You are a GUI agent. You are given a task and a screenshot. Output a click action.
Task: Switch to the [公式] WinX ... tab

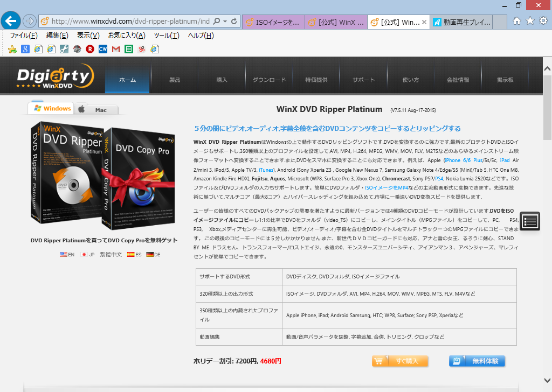click(x=336, y=22)
